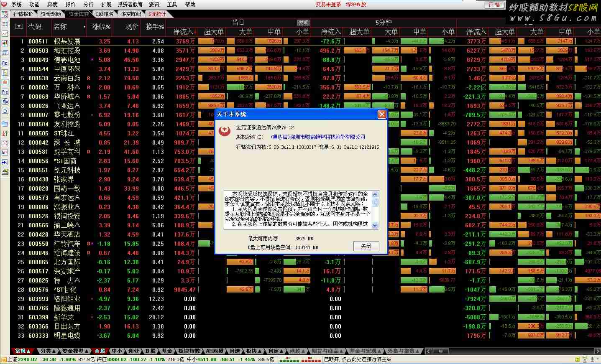Viewport: 601px width, 364px height.
Task: Click the license text scrollbar up arrow
Action: point(375,194)
